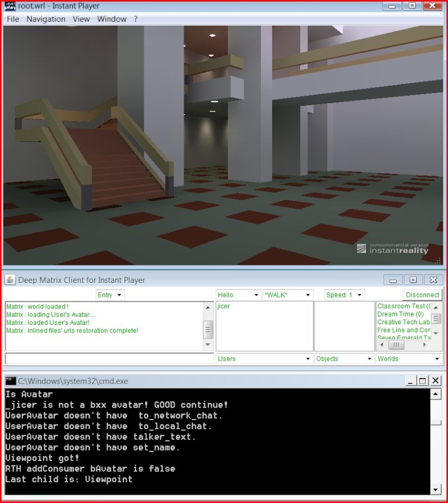This screenshot has height=503, width=448.
Task: Click the worlds list horizontal scrollbar thumb
Action: pyautogui.click(x=396, y=345)
